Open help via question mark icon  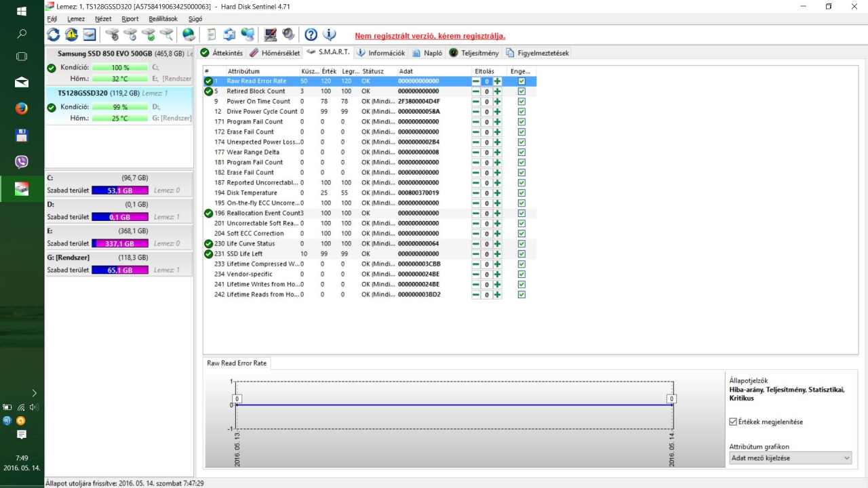311,35
